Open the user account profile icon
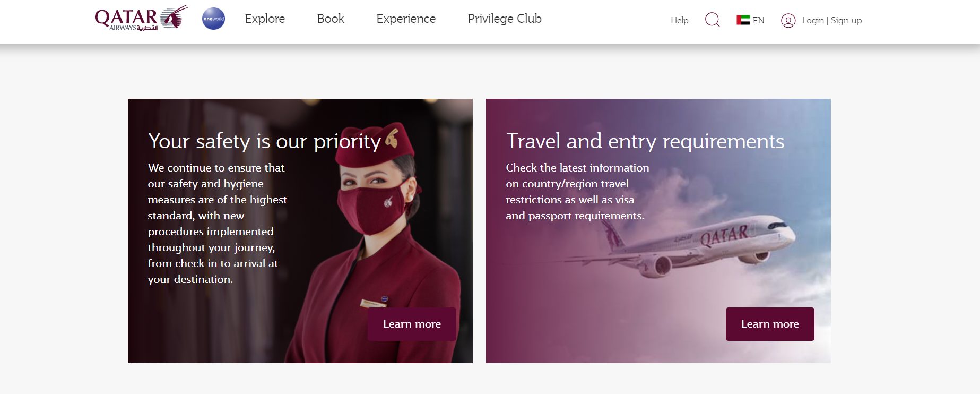The width and height of the screenshot is (980, 394). tap(788, 21)
